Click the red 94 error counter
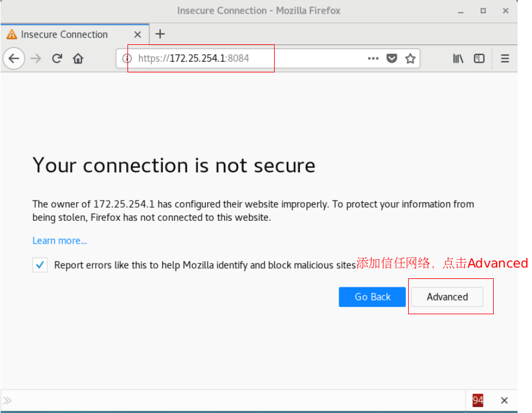Viewport: 532px width, 413px height. 478,400
